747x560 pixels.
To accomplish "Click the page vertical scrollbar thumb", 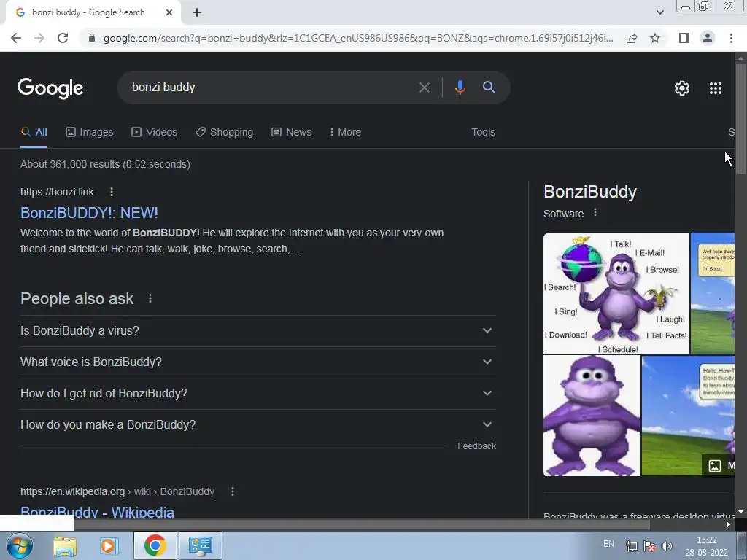I will point(740,119).
